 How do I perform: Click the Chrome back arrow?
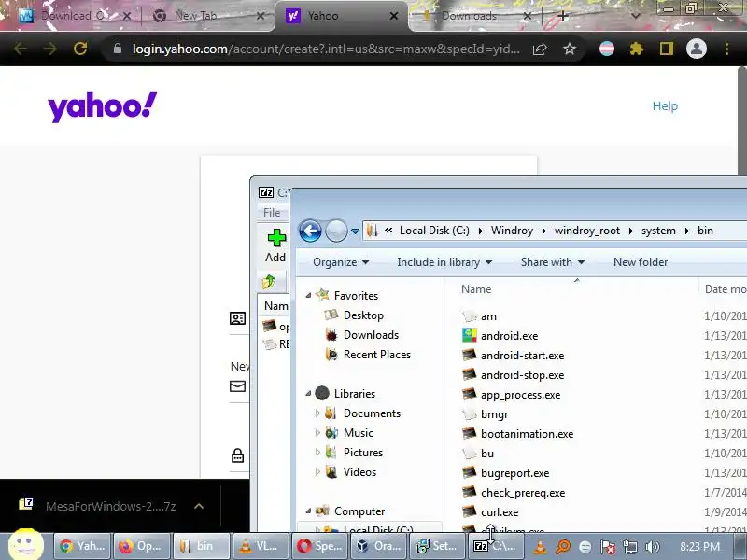tap(20, 49)
